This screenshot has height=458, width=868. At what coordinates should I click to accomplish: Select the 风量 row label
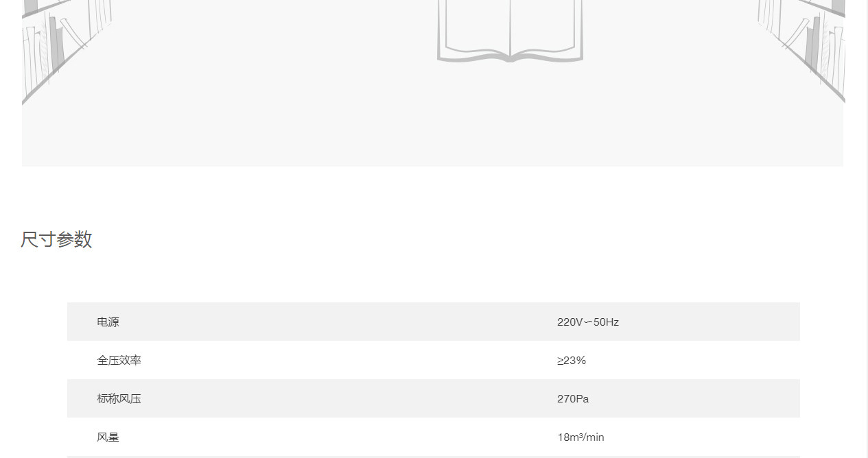(x=108, y=437)
